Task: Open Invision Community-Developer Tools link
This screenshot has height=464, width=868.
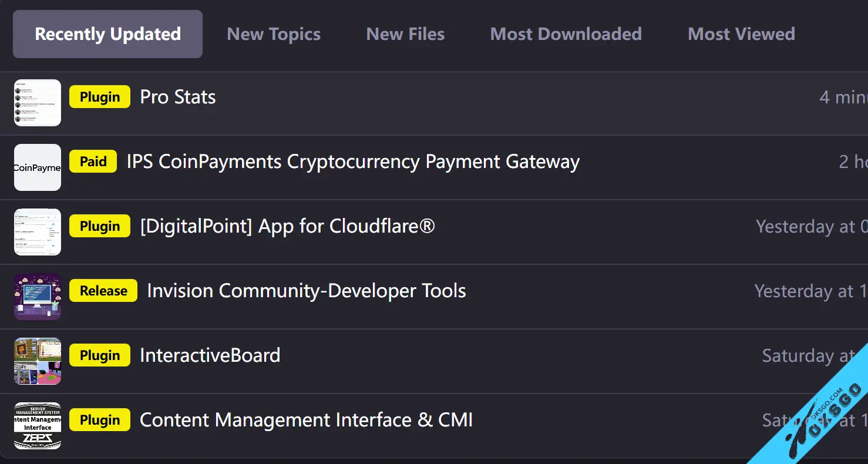Action: 307,291
